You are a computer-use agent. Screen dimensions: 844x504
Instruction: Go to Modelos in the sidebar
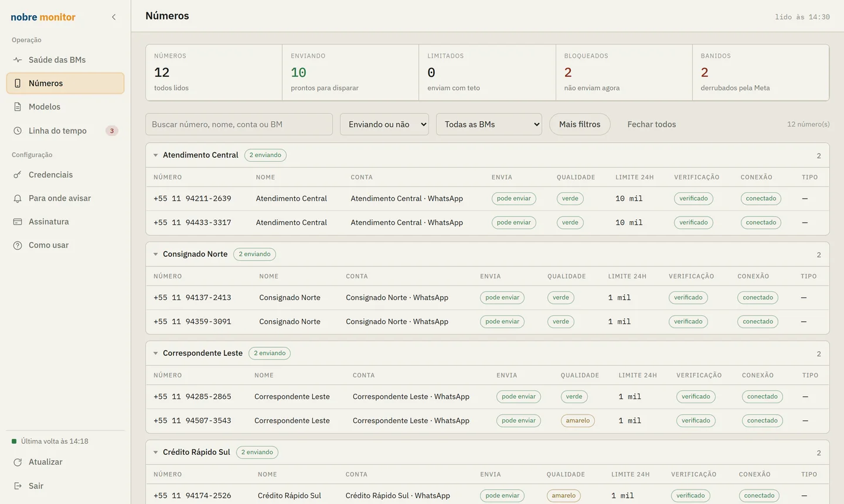click(65, 107)
